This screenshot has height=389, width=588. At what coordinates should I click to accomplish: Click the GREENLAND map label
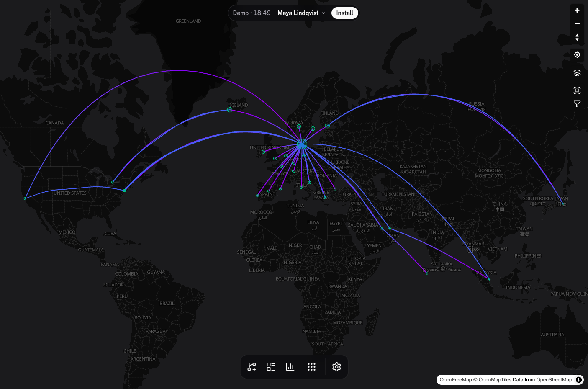pos(188,21)
